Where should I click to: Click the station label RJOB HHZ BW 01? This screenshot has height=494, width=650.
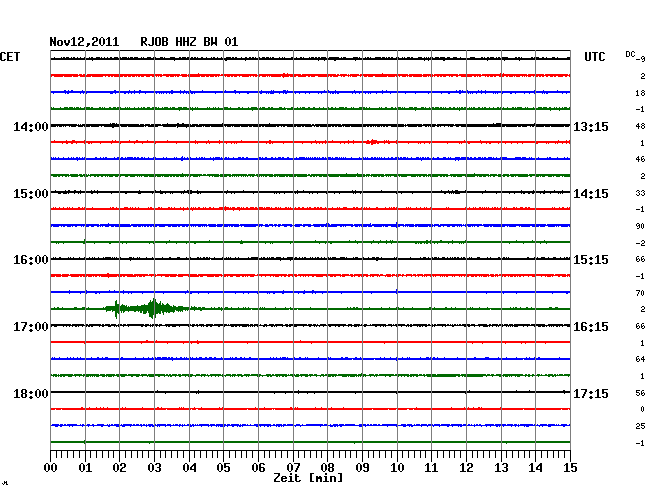pos(189,42)
